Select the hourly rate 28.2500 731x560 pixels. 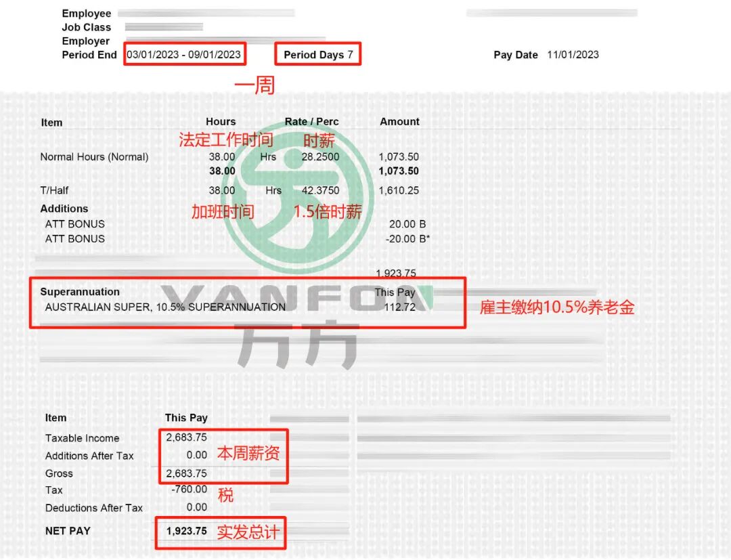(320, 157)
